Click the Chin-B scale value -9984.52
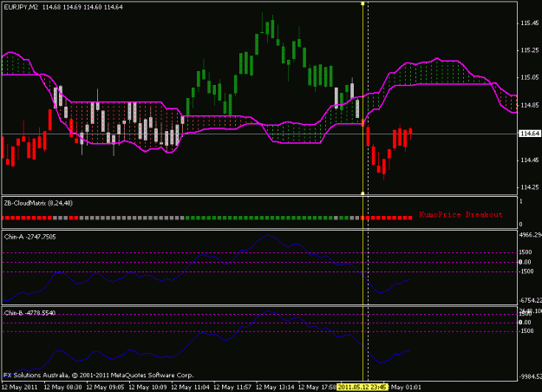The height and width of the screenshot is (392, 542). [x=530, y=376]
